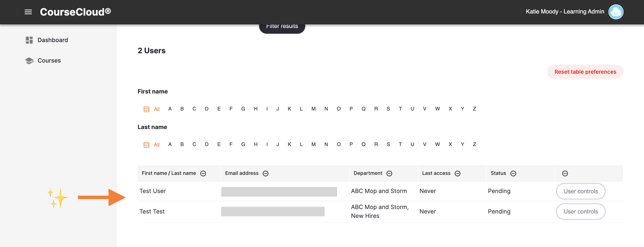Click the Dashboard grid icon in sidebar
This screenshot has width=644, height=247.
coord(29,40)
